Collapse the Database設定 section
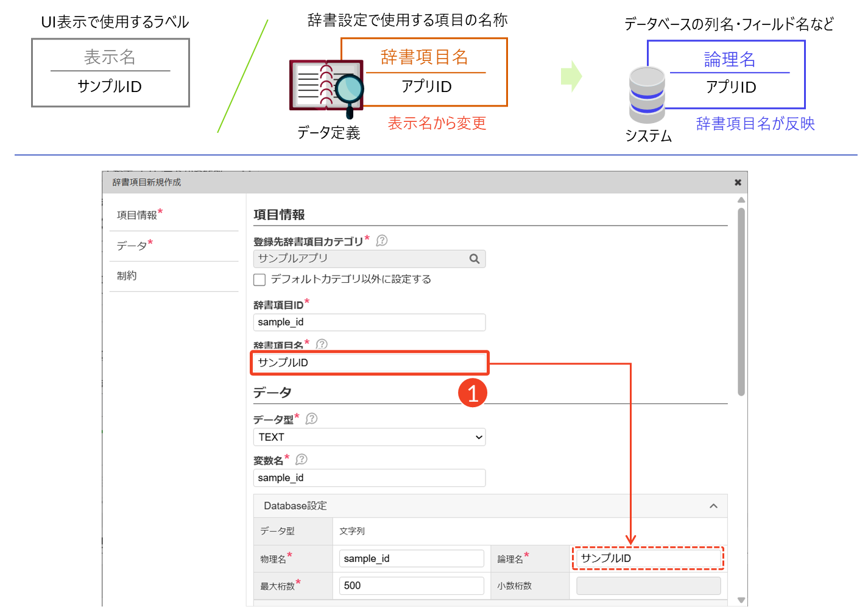868x612 pixels. [x=713, y=506]
